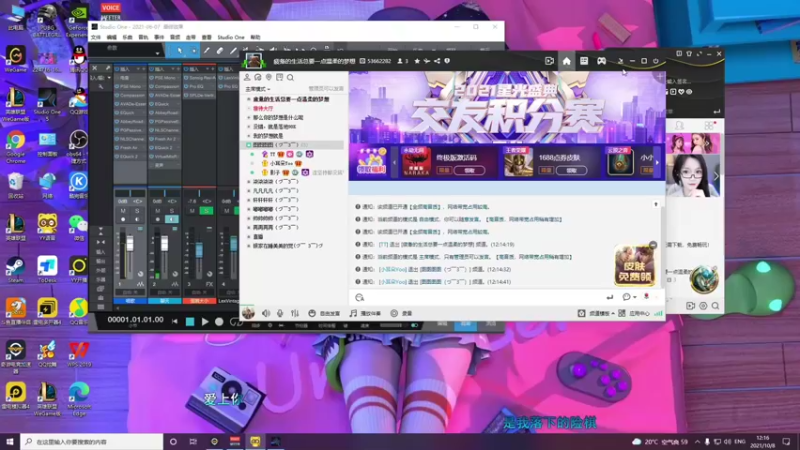Expand the inserts dropdown arrow on first mixer channel
The image size is (800, 450).
[x=138, y=69]
